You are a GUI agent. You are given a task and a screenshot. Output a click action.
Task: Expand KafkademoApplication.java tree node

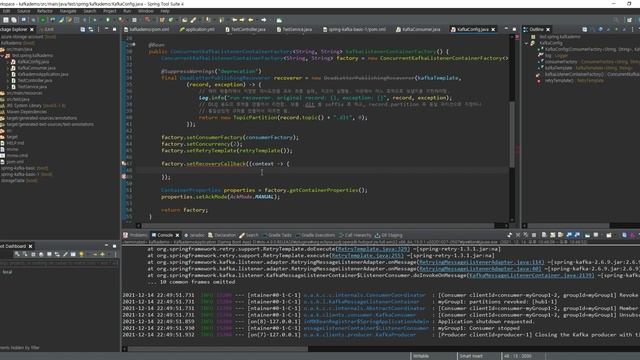(8, 74)
